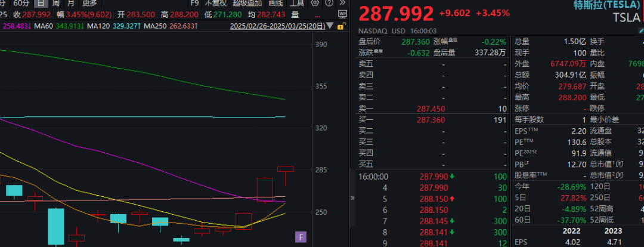Select 买一 bid price 287.360

point(431,120)
